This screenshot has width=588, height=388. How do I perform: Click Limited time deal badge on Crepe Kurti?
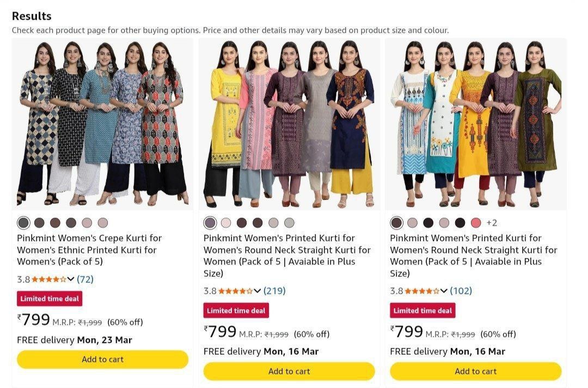pos(50,299)
